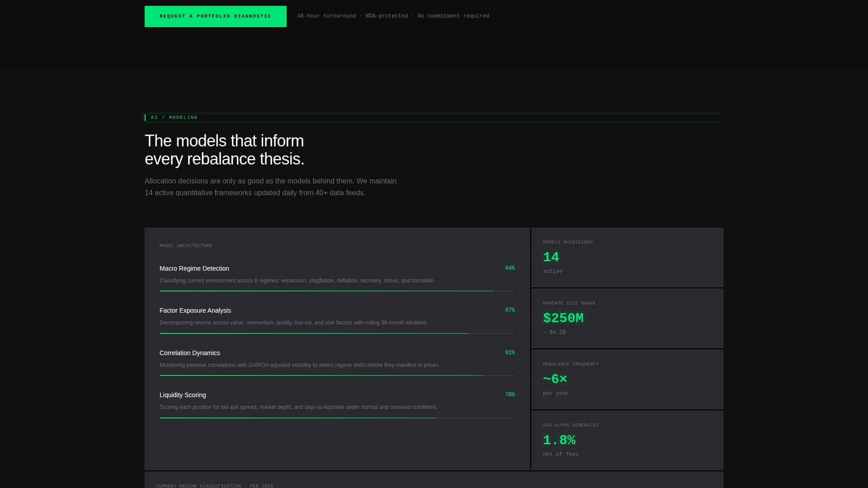Screen dimensions: 868x488
Task: Click the 'REBALANCE FREQUENCY' label
Action: tap(571, 364)
